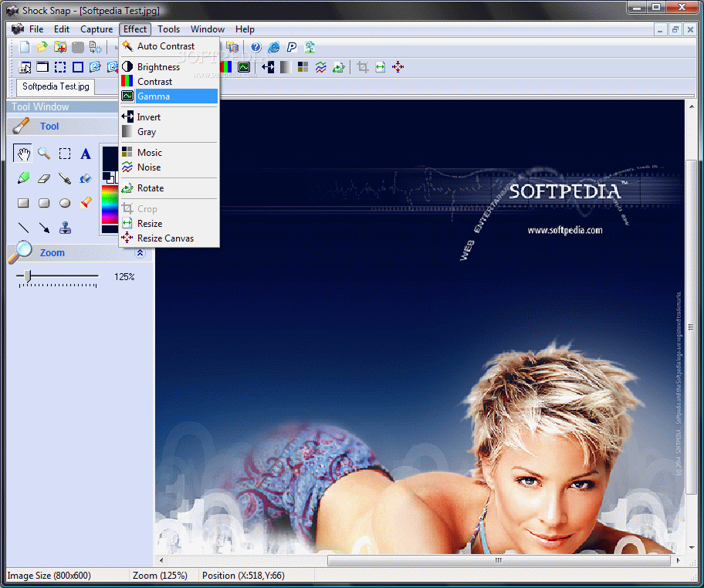Click the Mosaic toolbar icon
Image resolution: width=704 pixels, height=588 pixels.
pyautogui.click(x=303, y=67)
